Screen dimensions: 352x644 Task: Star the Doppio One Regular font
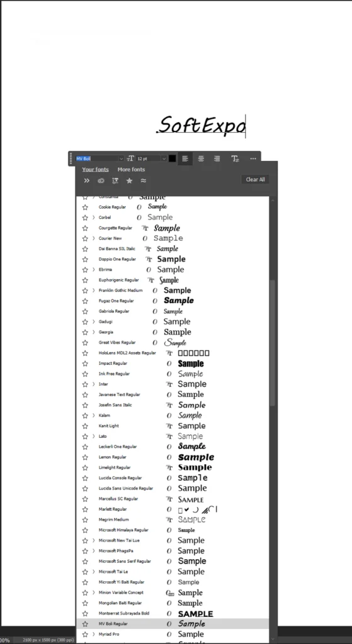85,259
